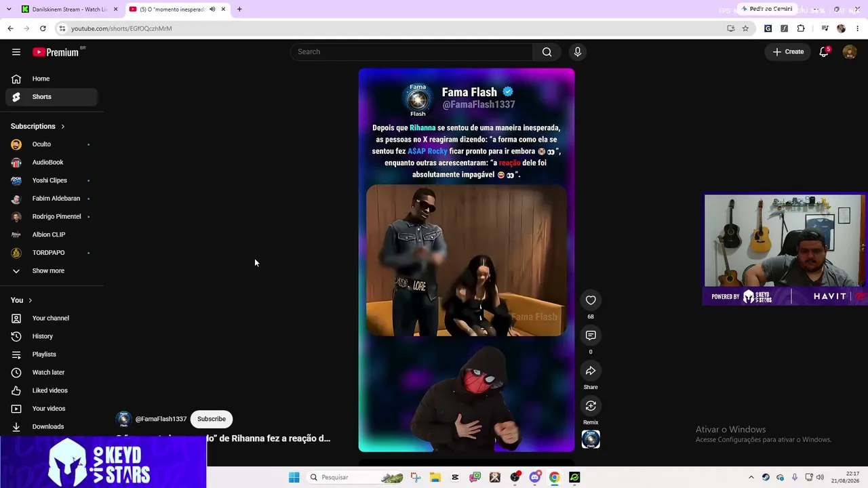
Task: Open @FamaFlash1337 channel link
Action: pos(161,419)
